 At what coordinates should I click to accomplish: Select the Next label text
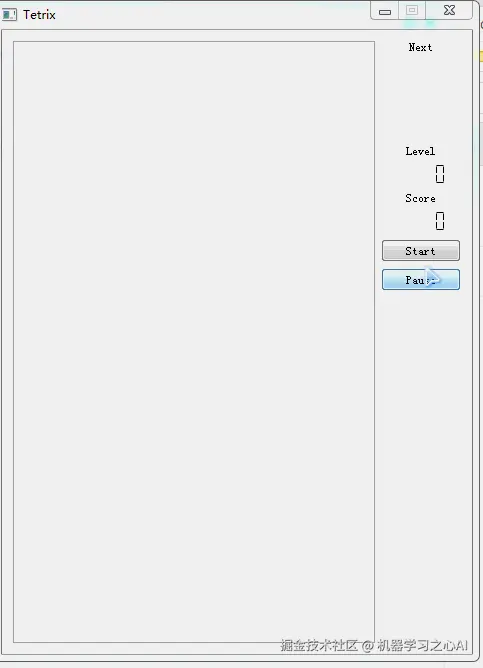point(420,47)
